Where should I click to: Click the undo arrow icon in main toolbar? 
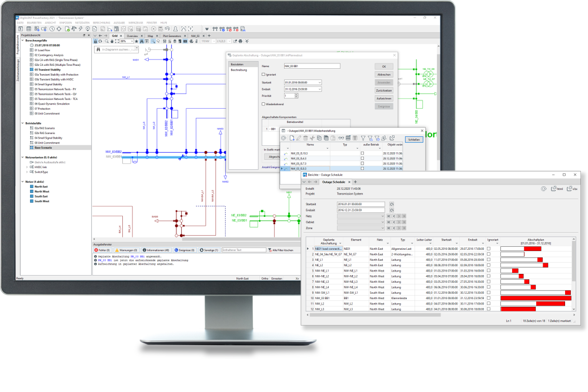[x=167, y=29]
